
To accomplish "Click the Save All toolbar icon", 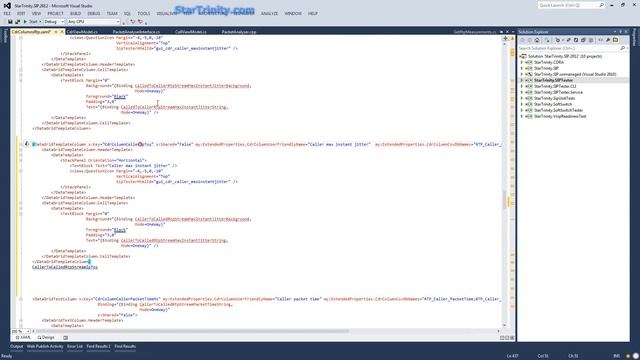I will (x=17, y=22).
